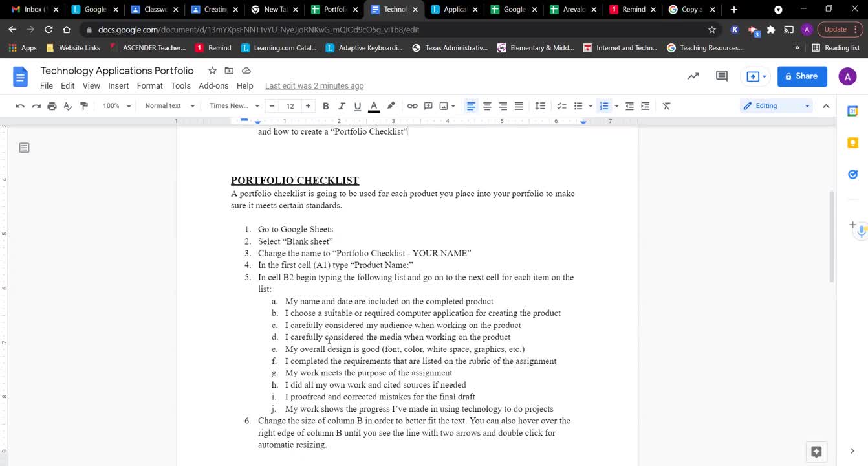Open Reading list in bookmarks bar
Image resolution: width=868 pixels, height=466 pixels.
coord(836,48)
